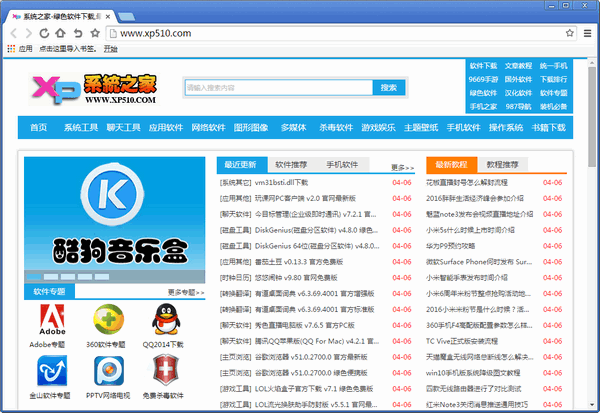Open the QQ2014下载 penguin icon
The image size is (600, 413).
[166, 320]
